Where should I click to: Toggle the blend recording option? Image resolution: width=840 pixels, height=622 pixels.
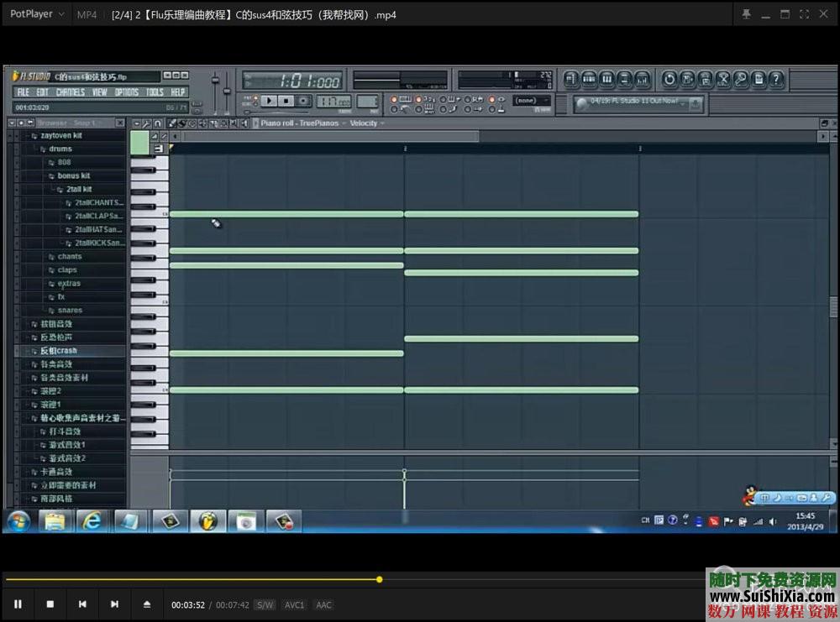click(450, 100)
